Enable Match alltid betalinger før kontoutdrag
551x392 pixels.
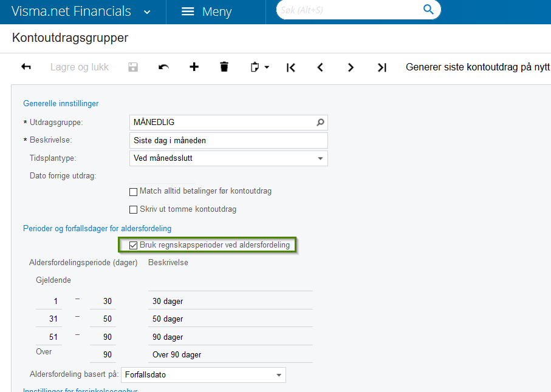[134, 192]
